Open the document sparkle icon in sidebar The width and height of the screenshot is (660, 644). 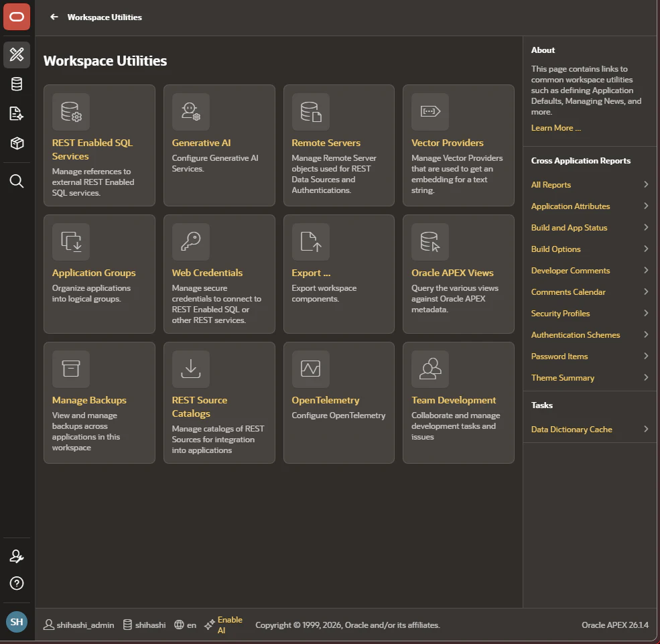coord(17,114)
